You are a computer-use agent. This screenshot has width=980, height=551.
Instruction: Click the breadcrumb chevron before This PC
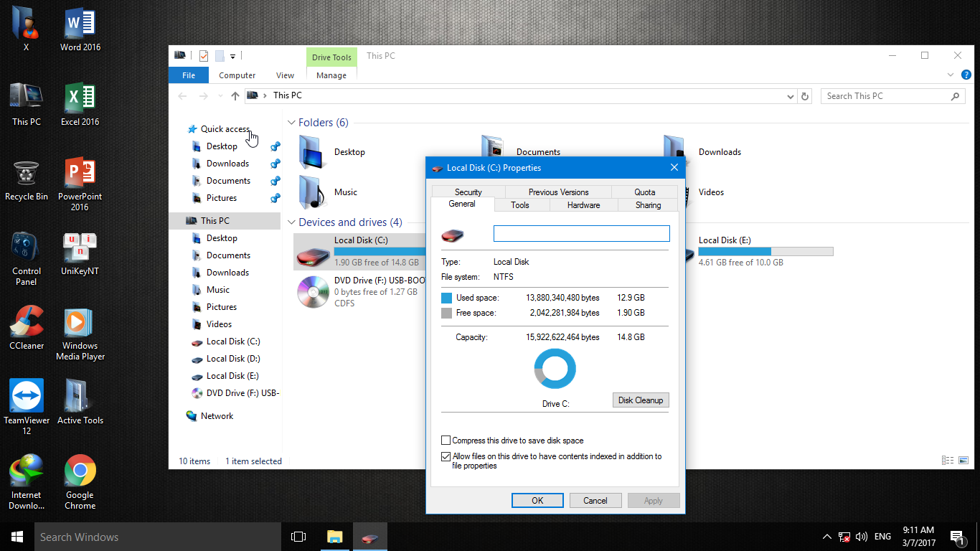(265, 95)
